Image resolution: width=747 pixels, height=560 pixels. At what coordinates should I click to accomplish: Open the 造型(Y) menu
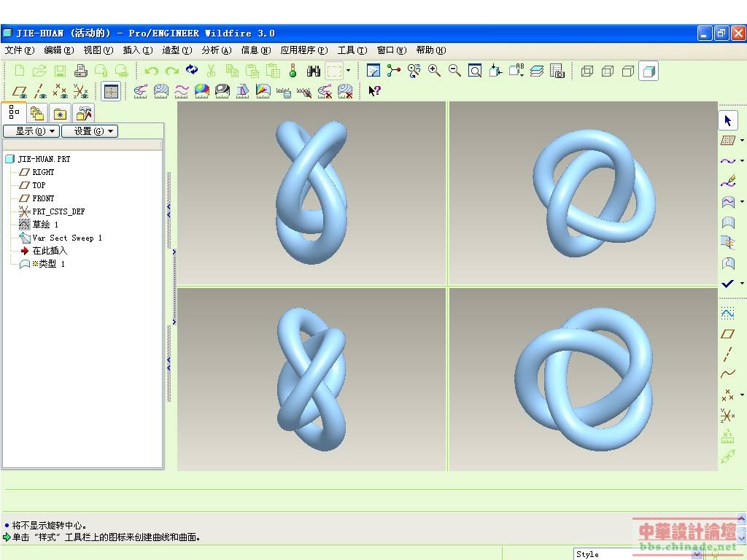177,50
